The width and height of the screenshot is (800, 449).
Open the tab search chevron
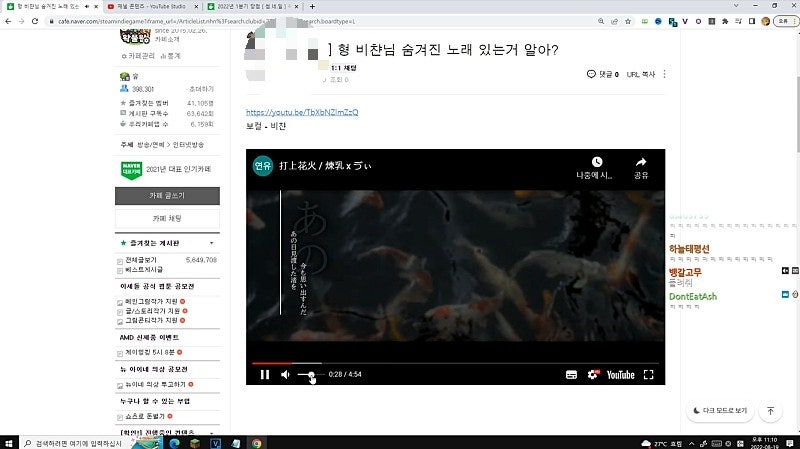736,6
